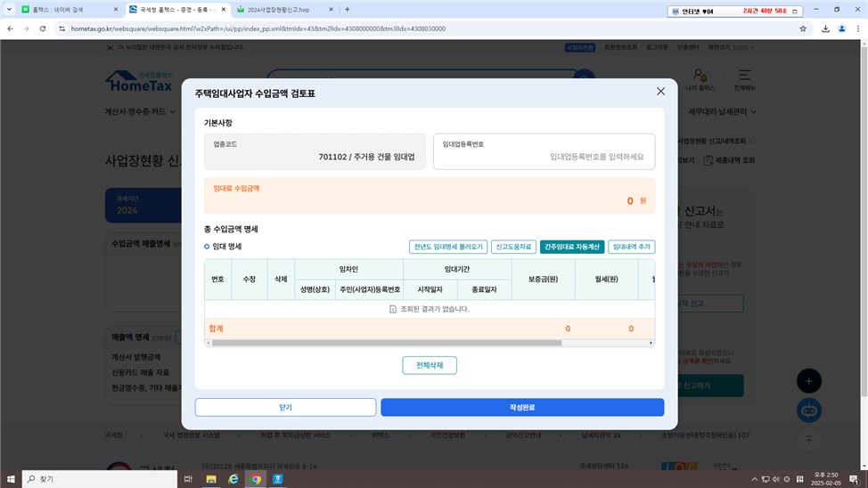
Task: Click 회원정보조회 link
Action: (x=620, y=47)
